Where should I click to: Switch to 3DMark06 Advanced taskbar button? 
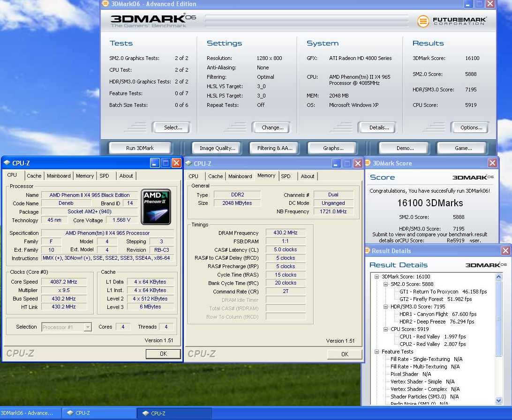tap(30, 413)
